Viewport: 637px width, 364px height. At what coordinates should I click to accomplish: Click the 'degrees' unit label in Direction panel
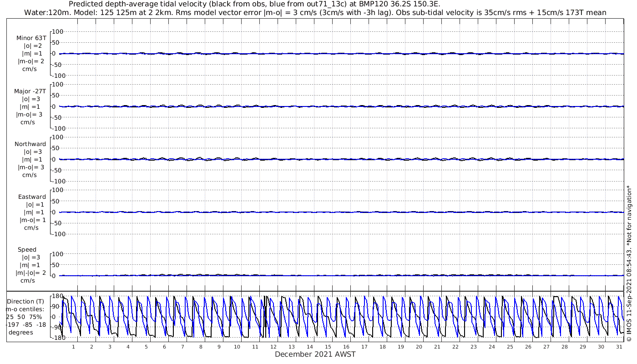pyautogui.click(x=21, y=332)
